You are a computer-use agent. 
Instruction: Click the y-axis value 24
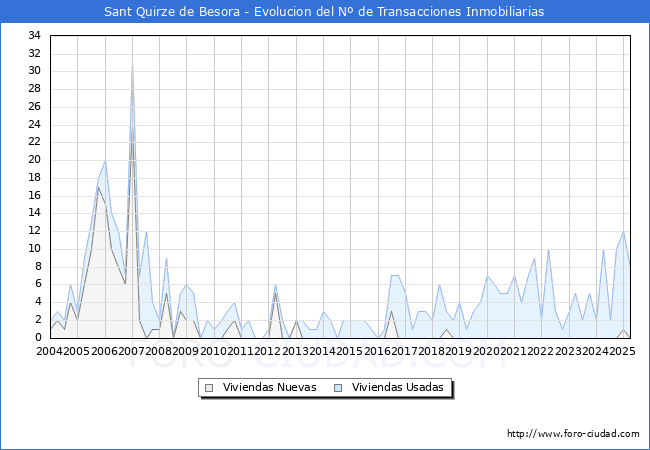(34, 124)
